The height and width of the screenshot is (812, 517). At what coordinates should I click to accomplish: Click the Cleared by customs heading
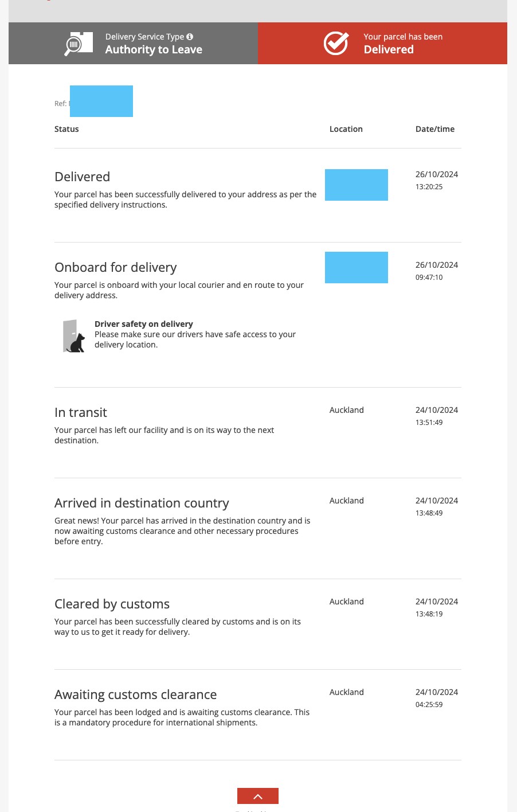pyautogui.click(x=112, y=604)
